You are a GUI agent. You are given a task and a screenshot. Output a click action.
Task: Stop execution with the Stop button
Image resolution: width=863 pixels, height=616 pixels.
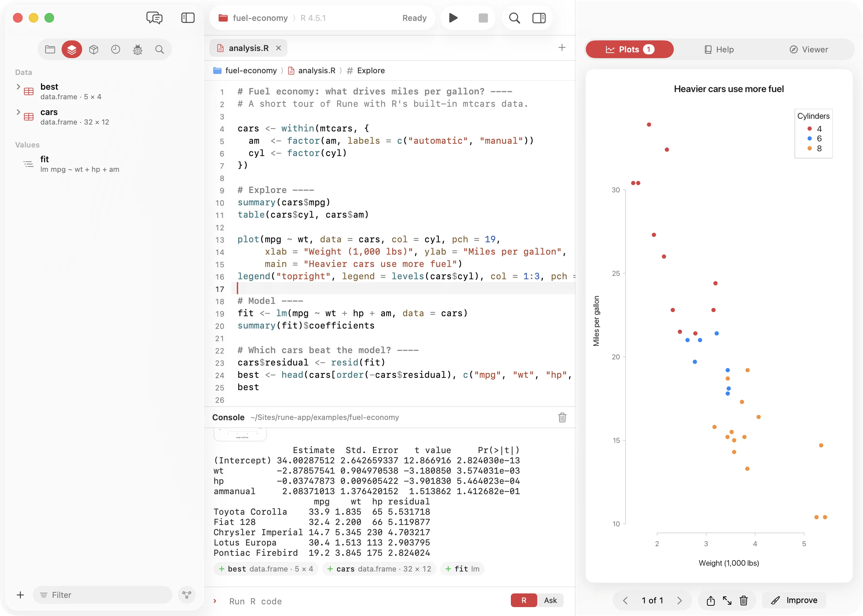[483, 18]
